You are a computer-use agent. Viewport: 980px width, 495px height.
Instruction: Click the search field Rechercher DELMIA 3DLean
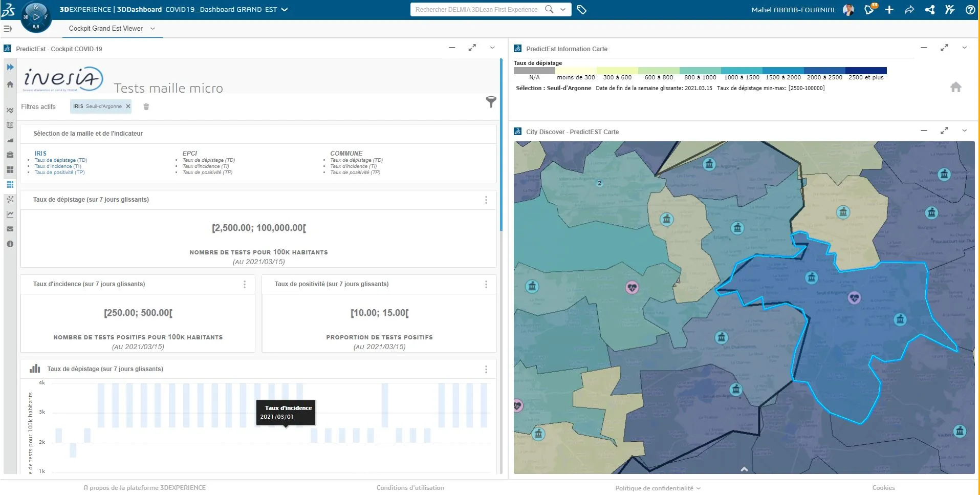[476, 10]
